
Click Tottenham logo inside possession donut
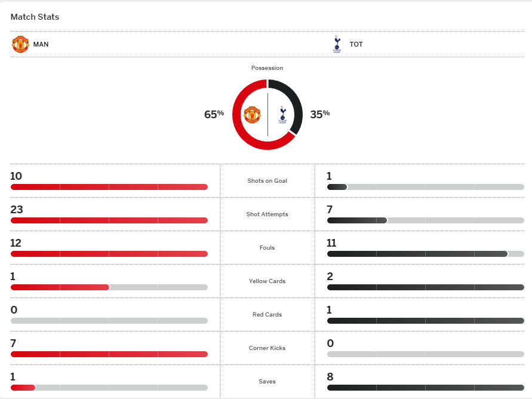click(x=283, y=115)
